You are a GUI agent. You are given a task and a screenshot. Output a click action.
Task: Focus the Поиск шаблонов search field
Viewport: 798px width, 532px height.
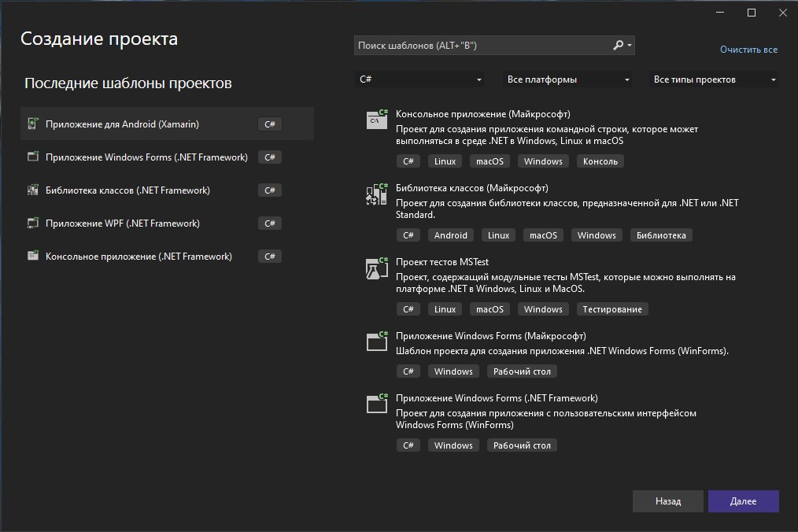[x=480, y=46]
